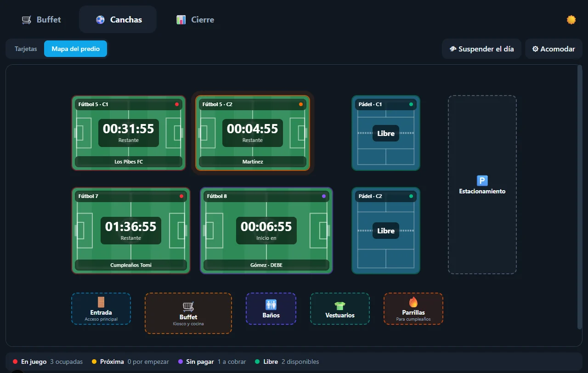
Task: Open the Fútbol 5 · C2 court card
Action: 253,133
